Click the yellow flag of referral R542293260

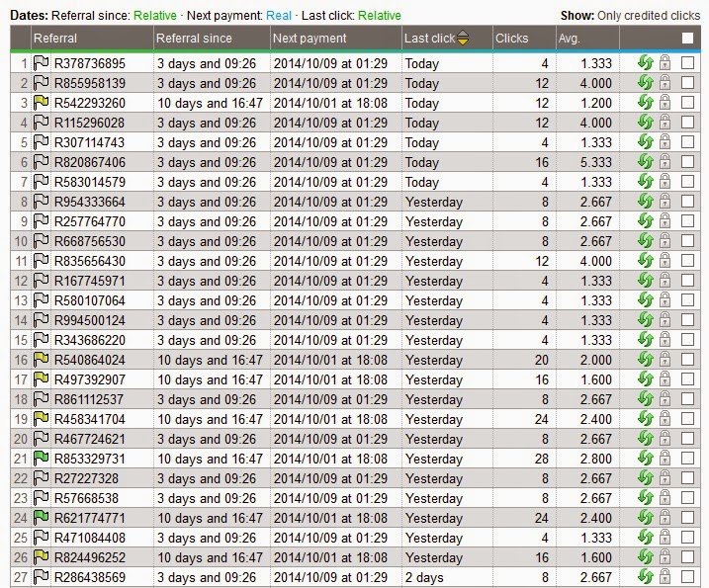pos(41,103)
